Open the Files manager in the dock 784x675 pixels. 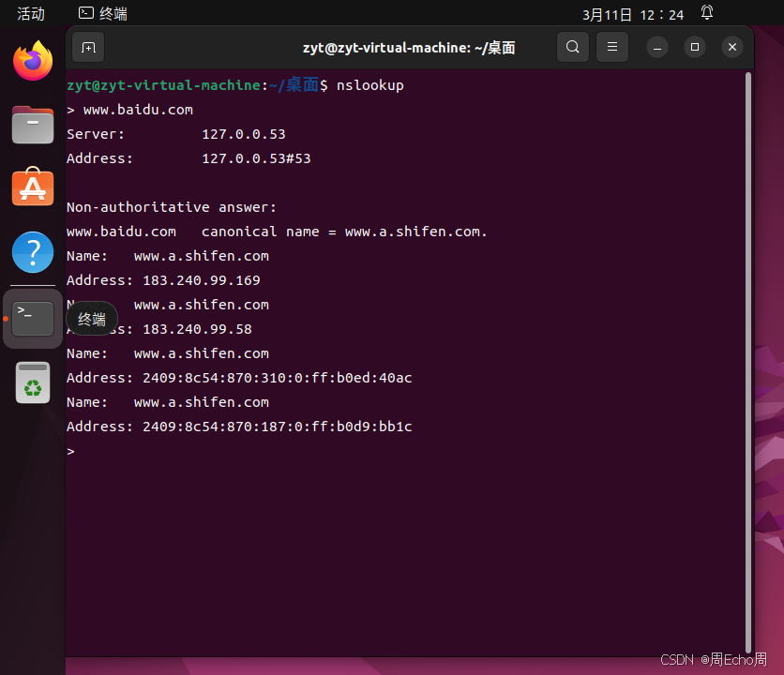pyautogui.click(x=33, y=125)
